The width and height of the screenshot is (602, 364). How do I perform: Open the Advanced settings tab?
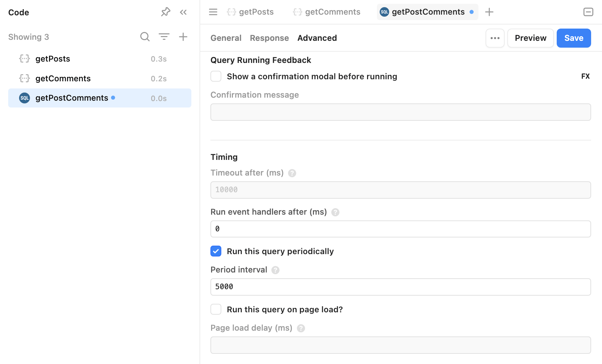pos(317,38)
